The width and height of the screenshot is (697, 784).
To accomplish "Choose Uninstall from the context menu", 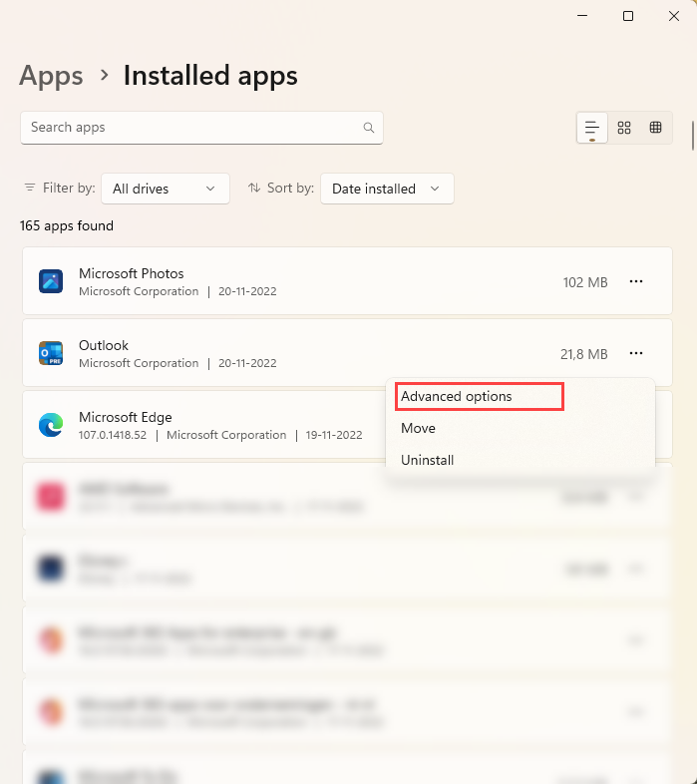I will (428, 460).
